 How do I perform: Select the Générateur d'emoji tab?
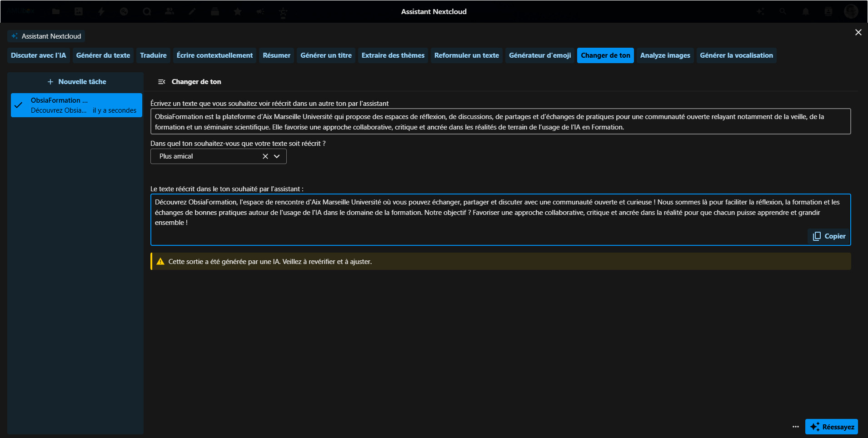click(x=539, y=55)
